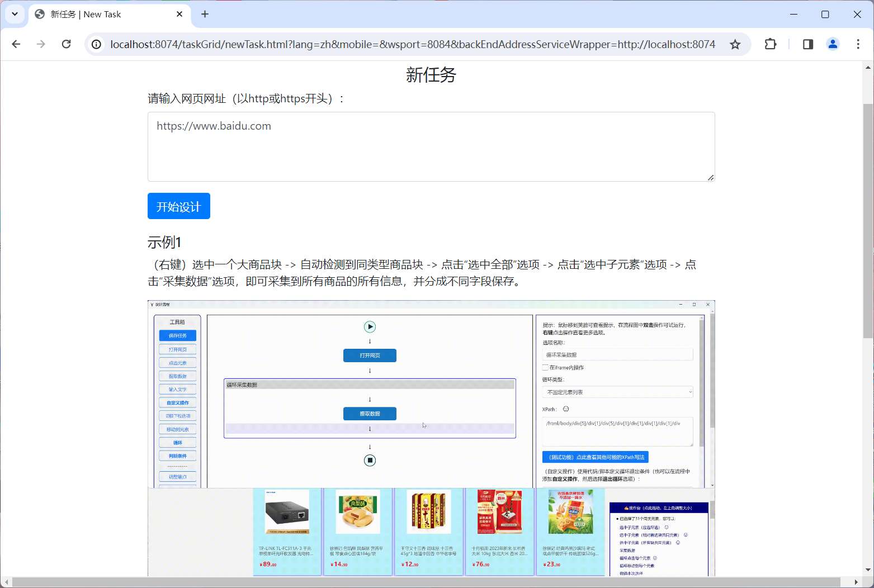
Task: Run the flowchart via the play icon
Action: [x=370, y=327]
